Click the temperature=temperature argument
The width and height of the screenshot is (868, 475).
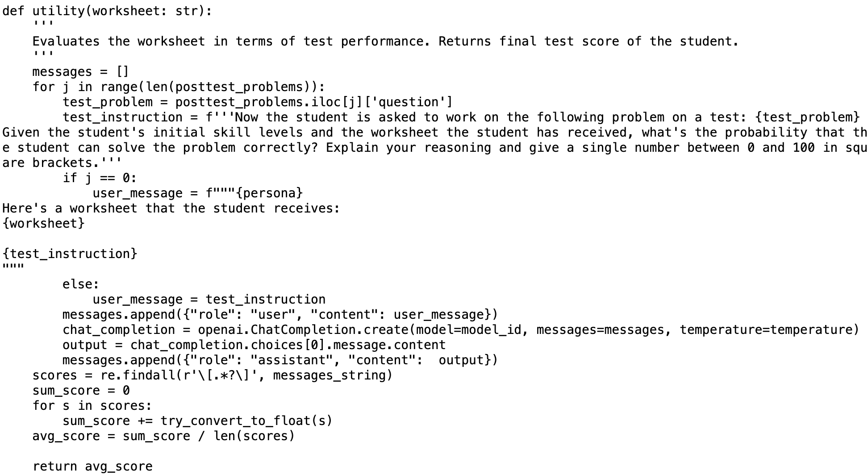[768, 329]
